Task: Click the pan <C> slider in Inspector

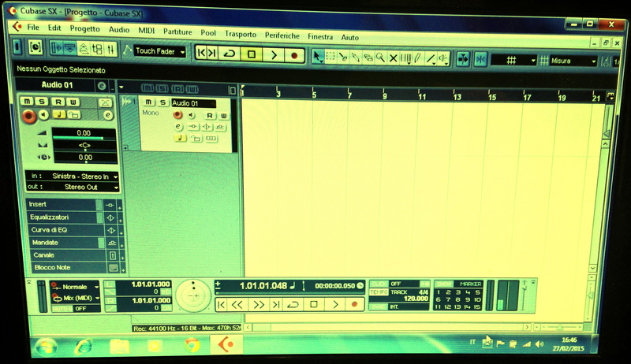Action: click(84, 146)
